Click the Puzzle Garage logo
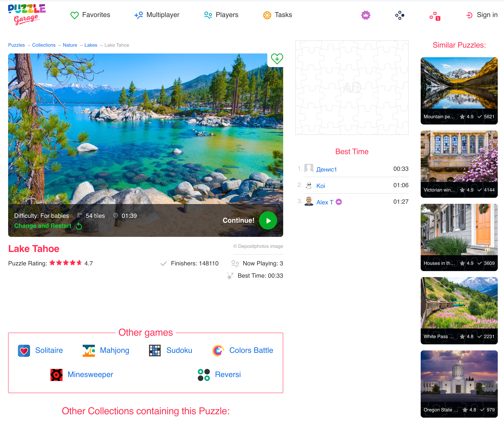This screenshot has height=425, width=504. point(26,15)
